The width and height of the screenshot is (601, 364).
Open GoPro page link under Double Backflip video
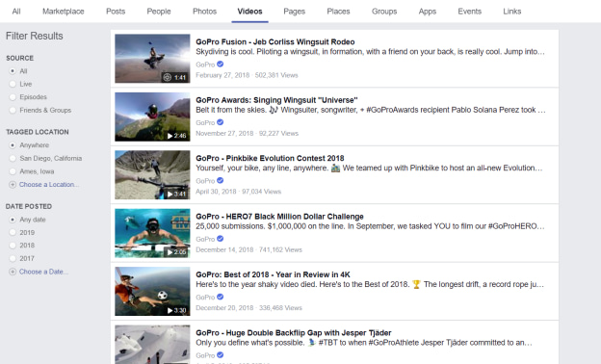[x=205, y=355]
